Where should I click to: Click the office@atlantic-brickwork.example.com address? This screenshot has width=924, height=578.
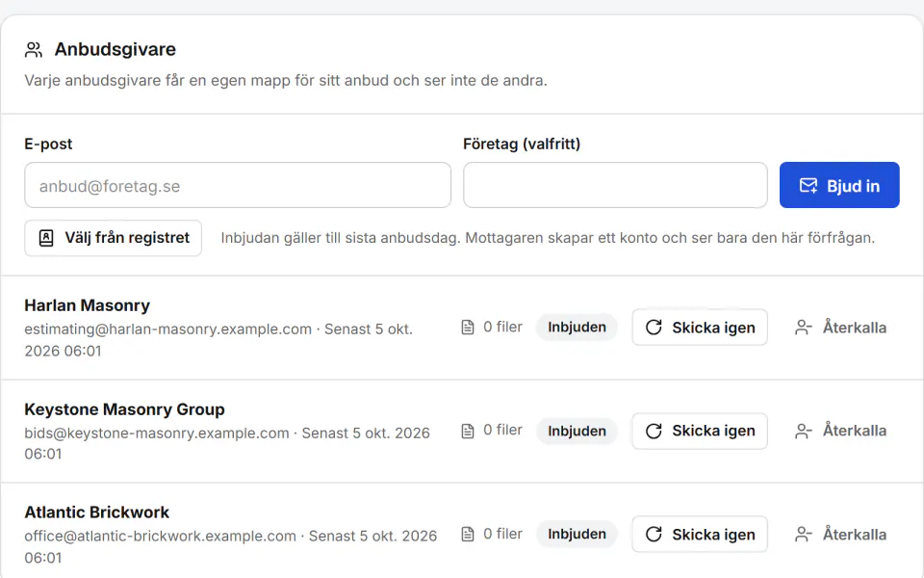[x=161, y=537]
